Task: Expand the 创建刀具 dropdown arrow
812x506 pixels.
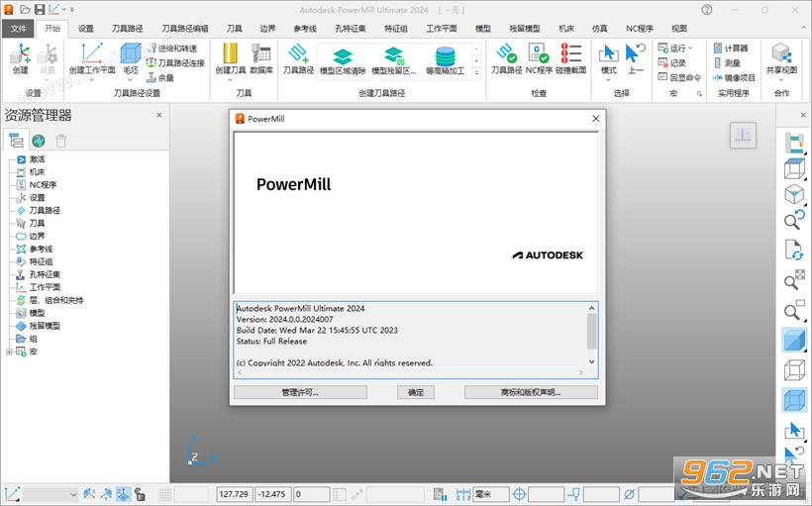Action: tap(230, 79)
